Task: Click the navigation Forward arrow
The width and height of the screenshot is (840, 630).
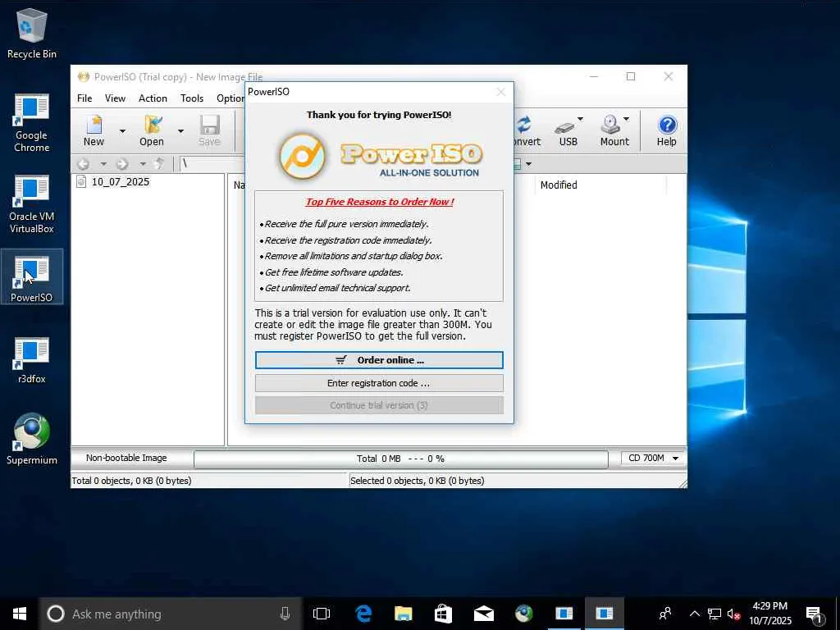Action: [122, 164]
